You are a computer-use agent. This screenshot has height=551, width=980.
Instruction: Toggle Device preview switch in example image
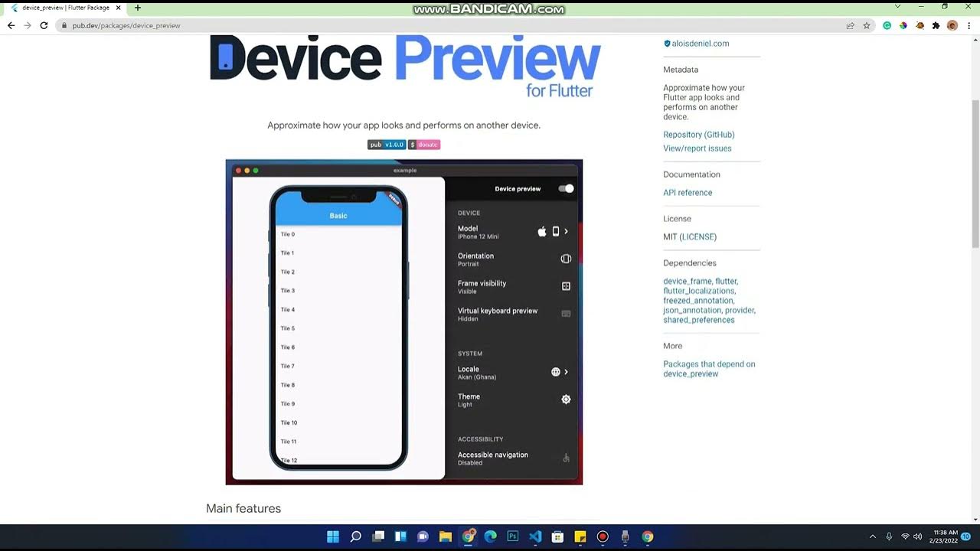click(x=566, y=189)
